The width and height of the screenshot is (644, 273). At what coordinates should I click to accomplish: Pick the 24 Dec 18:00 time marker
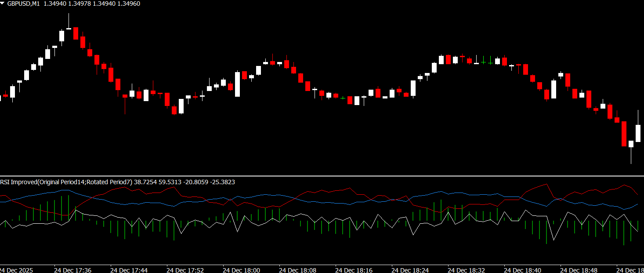point(241,270)
